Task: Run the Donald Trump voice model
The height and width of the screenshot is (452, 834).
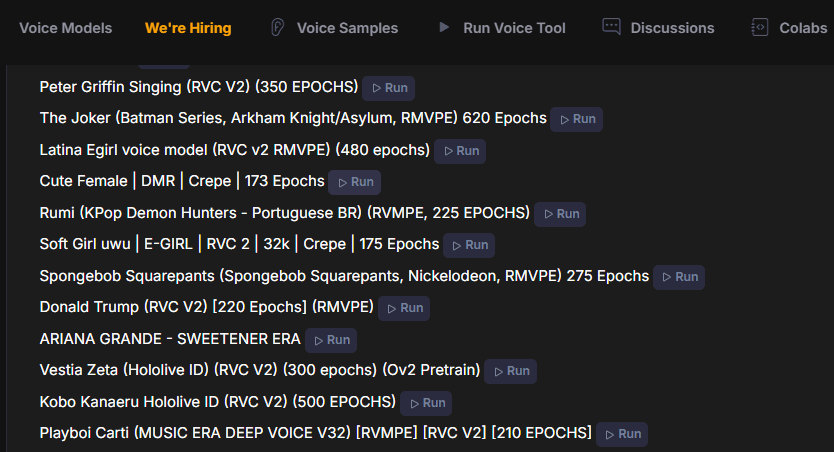Action: (404, 308)
